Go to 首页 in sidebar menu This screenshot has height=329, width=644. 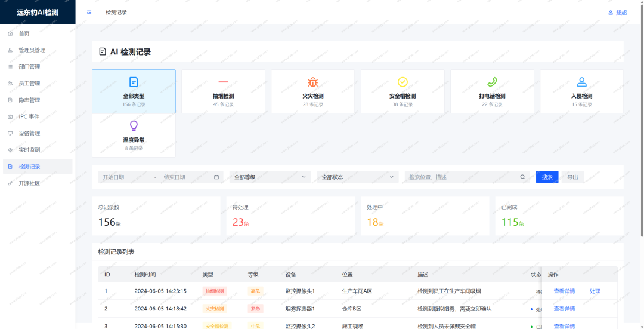coord(38,33)
